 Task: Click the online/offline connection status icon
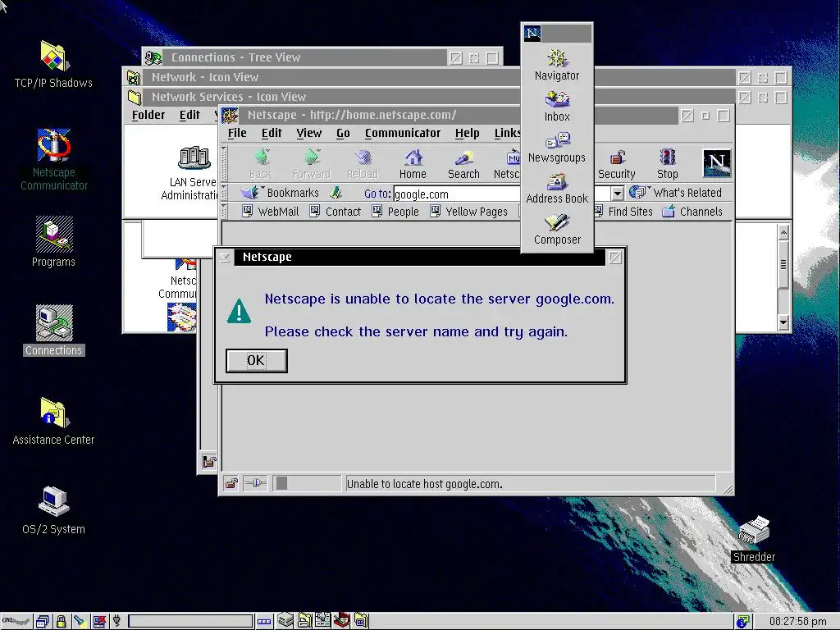255,484
